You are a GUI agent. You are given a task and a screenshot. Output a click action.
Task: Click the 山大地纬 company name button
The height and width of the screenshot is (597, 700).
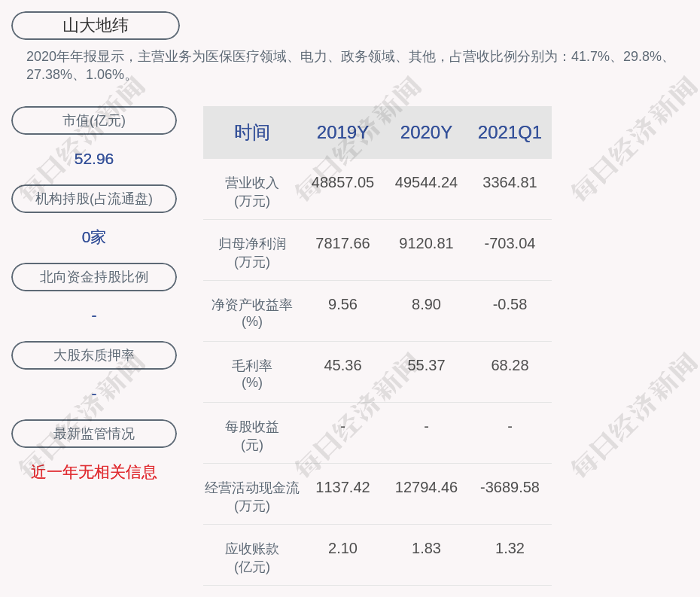pyautogui.click(x=96, y=26)
